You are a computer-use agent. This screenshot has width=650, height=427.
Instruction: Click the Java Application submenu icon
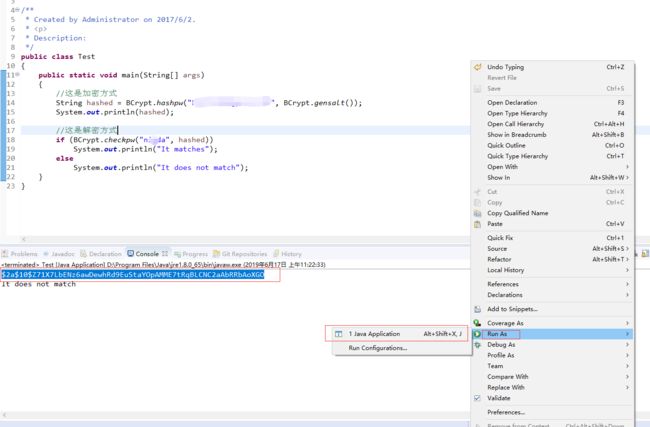click(x=339, y=334)
